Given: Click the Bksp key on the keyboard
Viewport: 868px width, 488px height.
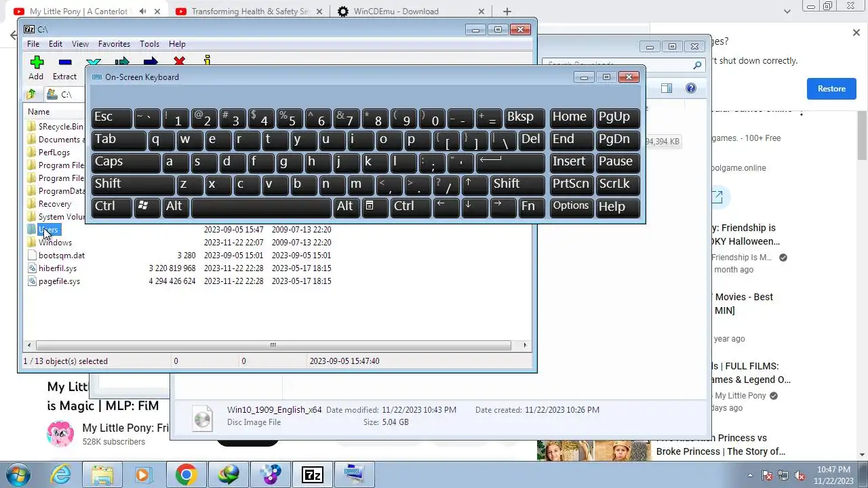Looking at the screenshot, I should pyautogui.click(x=524, y=118).
